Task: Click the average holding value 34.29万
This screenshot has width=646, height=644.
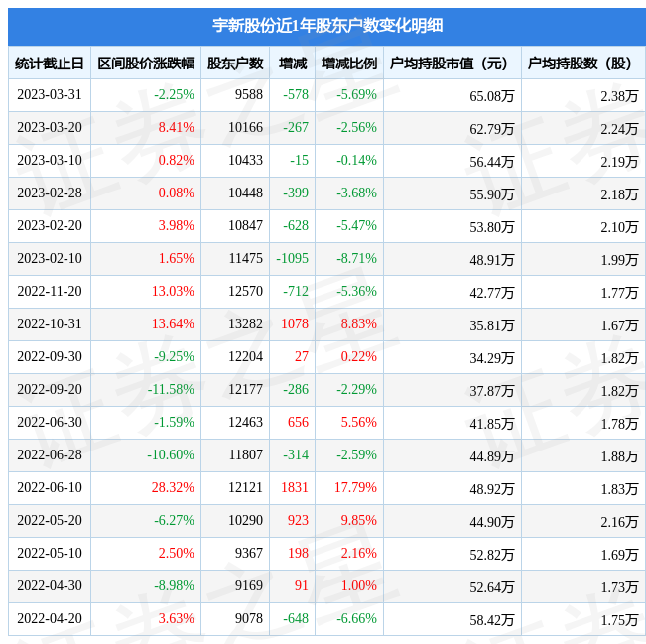Action: coord(492,358)
